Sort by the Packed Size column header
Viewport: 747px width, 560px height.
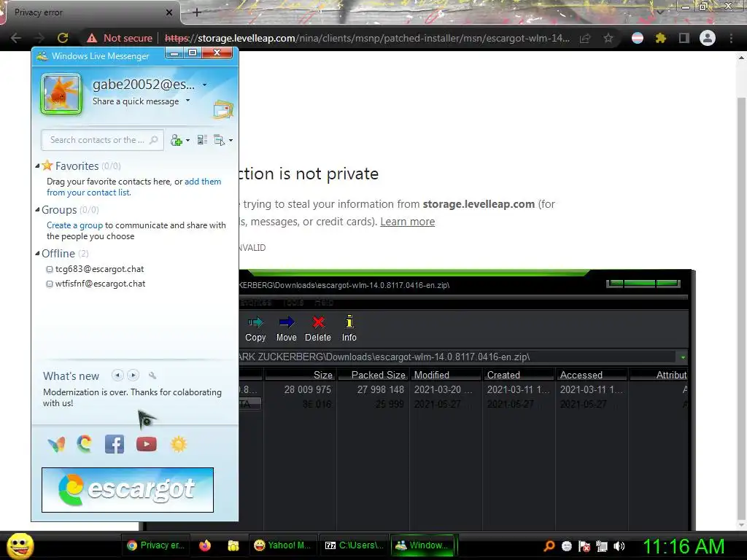click(374, 375)
